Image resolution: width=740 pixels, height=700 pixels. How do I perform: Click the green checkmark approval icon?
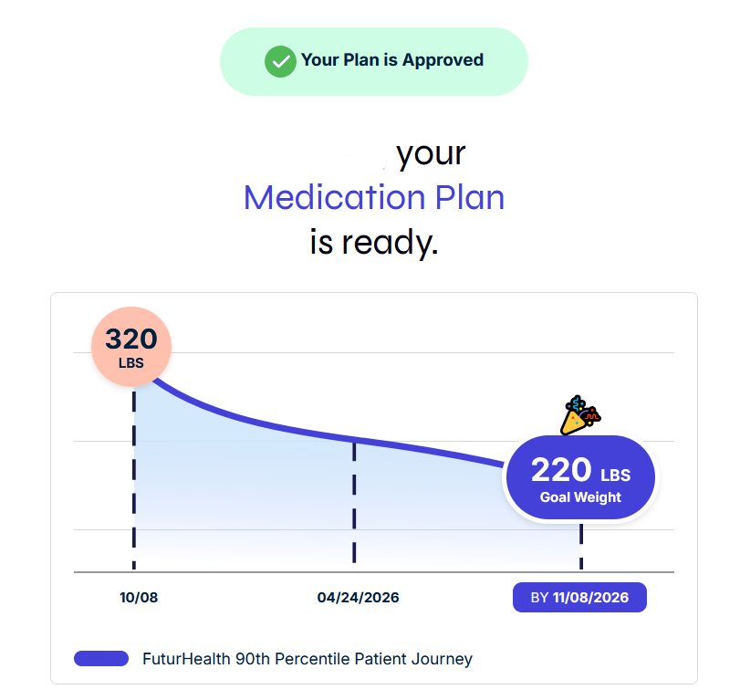[280, 61]
